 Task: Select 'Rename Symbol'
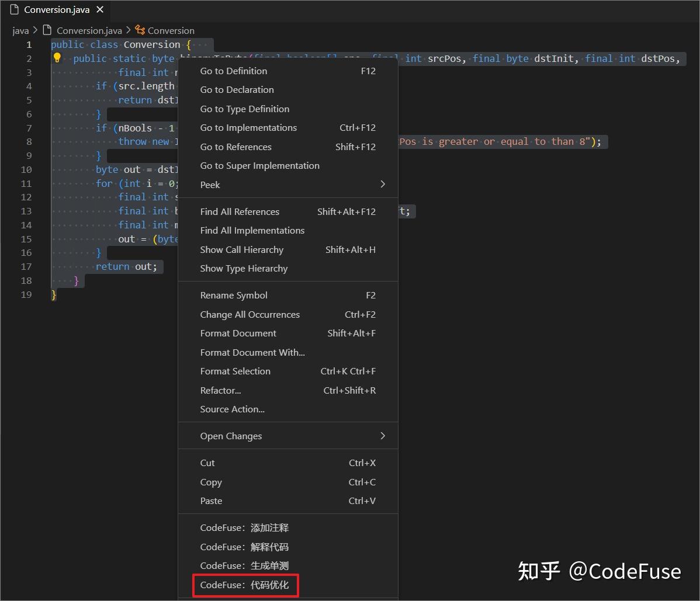[x=234, y=295]
